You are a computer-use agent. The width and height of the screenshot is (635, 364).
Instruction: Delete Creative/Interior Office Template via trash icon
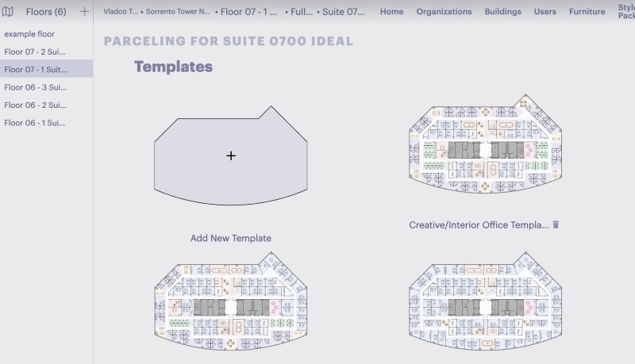pos(556,224)
